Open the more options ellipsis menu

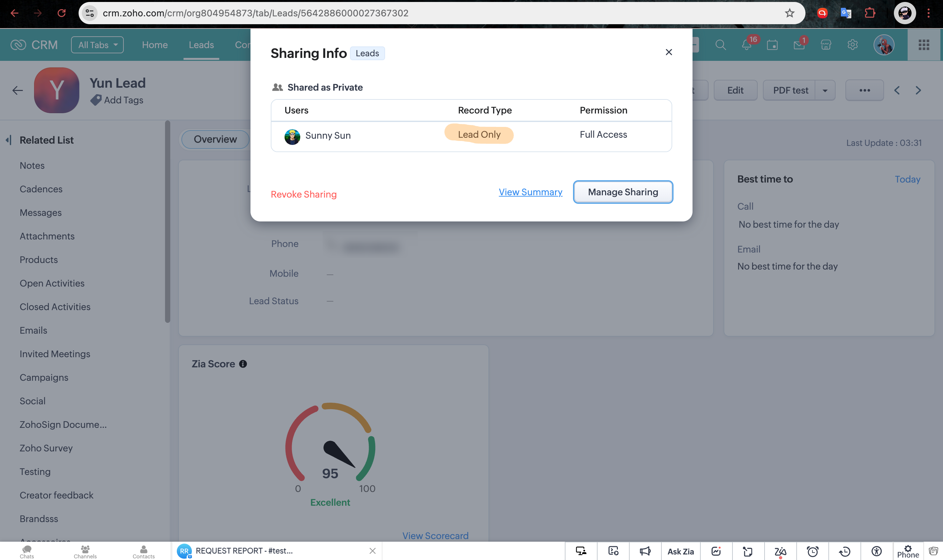click(864, 91)
